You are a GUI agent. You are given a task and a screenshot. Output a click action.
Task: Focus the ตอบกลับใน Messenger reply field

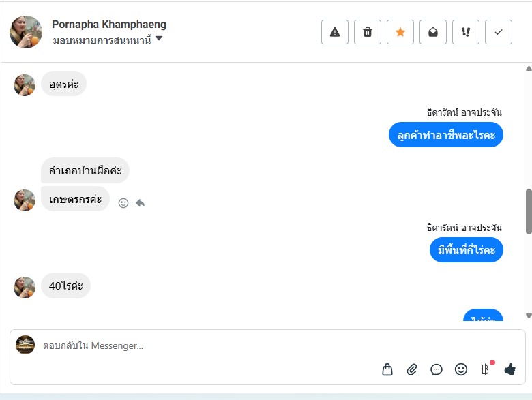click(x=205, y=346)
